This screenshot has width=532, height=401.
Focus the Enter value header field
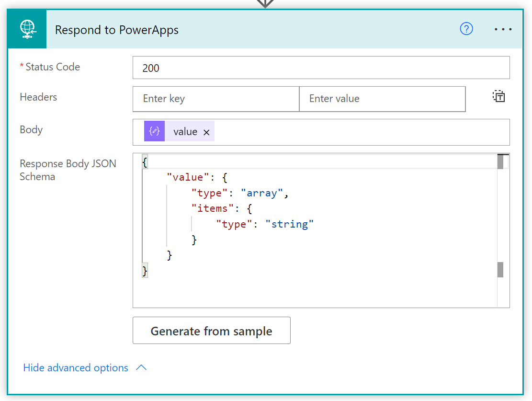point(383,99)
